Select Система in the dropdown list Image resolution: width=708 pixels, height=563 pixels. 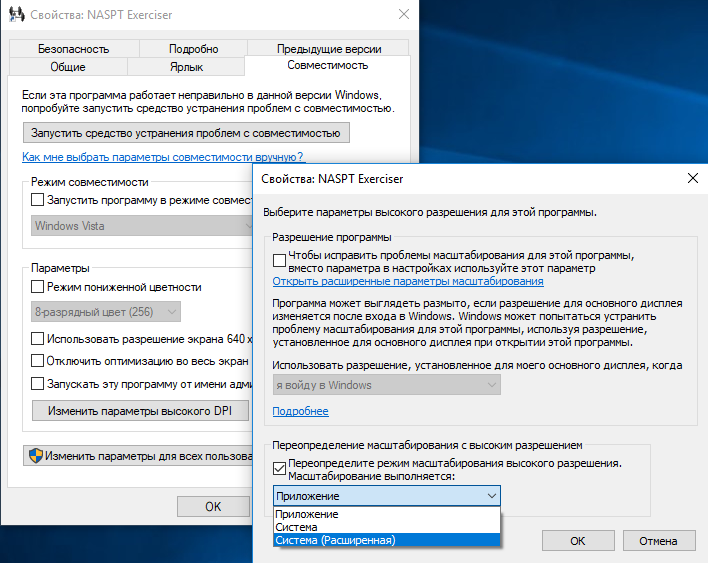(387, 527)
